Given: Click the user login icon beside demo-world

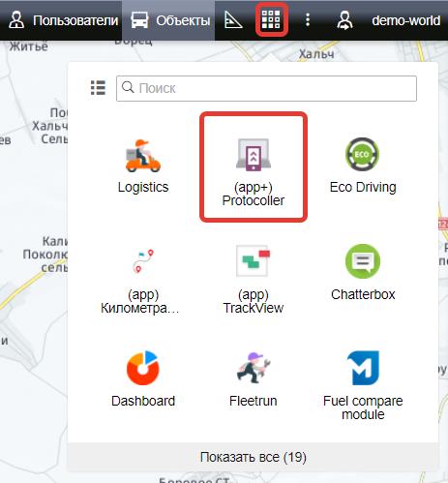Looking at the screenshot, I should click(x=344, y=20).
